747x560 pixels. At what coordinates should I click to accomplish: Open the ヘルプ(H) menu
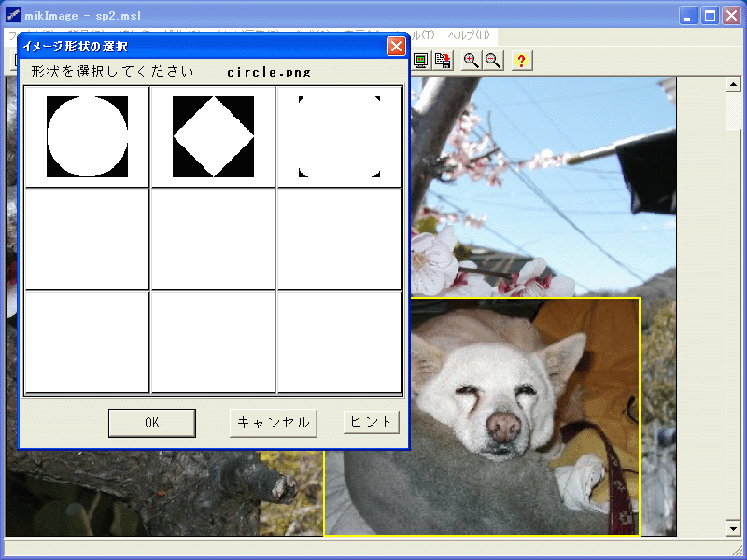tap(469, 35)
